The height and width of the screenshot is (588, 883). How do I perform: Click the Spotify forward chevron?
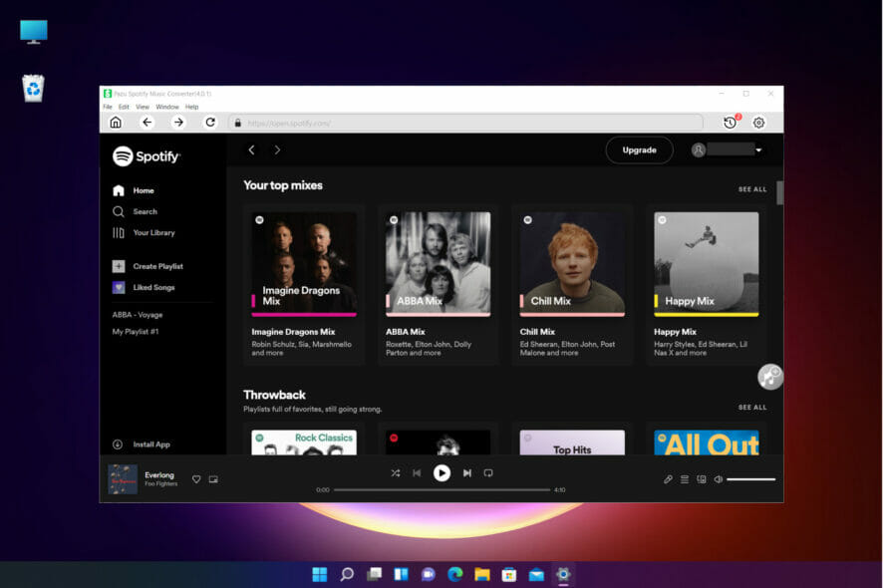click(x=277, y=149)
